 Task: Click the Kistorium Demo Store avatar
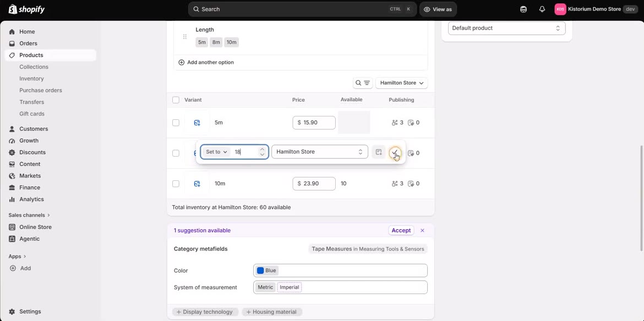[x=560, y=9]
